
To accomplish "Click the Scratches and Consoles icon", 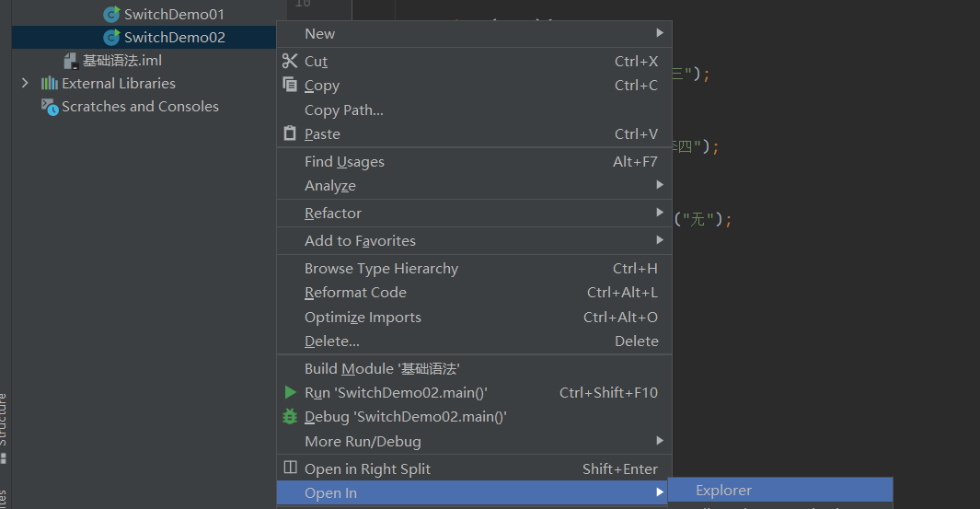I will [50, 107].
